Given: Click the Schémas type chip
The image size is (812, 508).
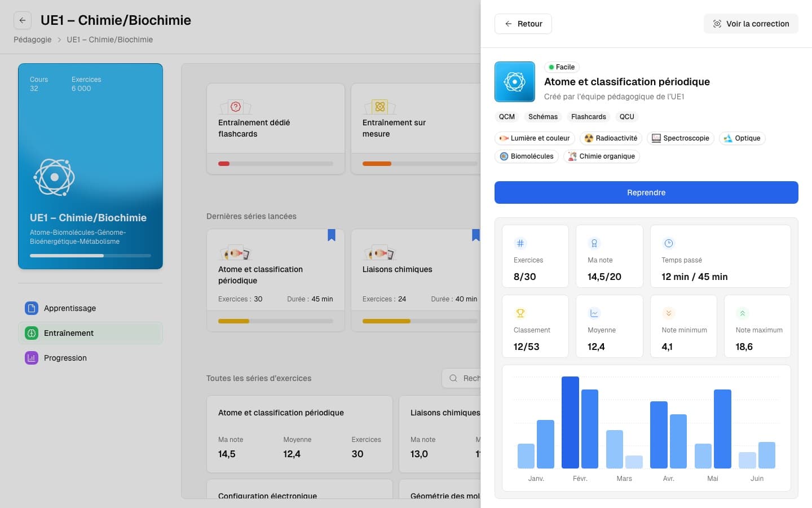Looking at the screenshot, I should coord(542,117).
